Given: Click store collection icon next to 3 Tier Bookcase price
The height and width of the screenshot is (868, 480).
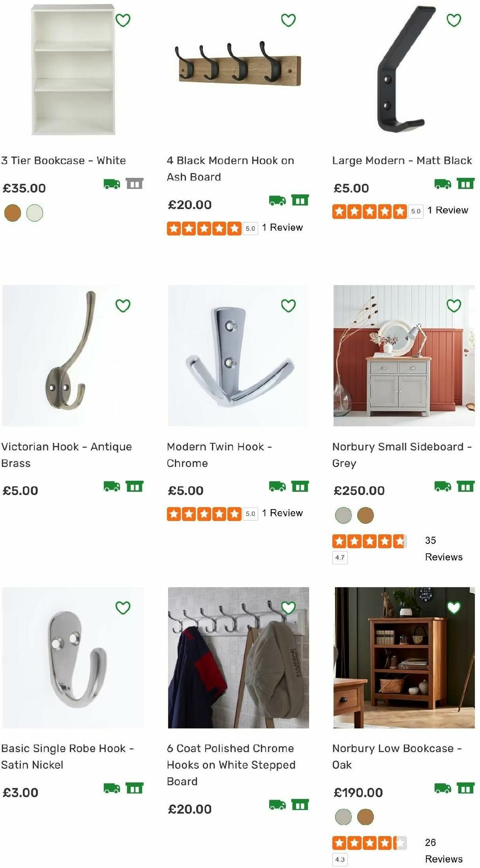Looking at the screenshot, I should pos(136,183).
